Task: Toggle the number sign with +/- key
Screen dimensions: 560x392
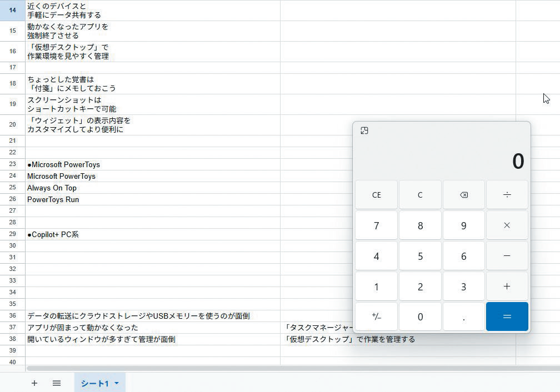Action: [x=376, y=316]
